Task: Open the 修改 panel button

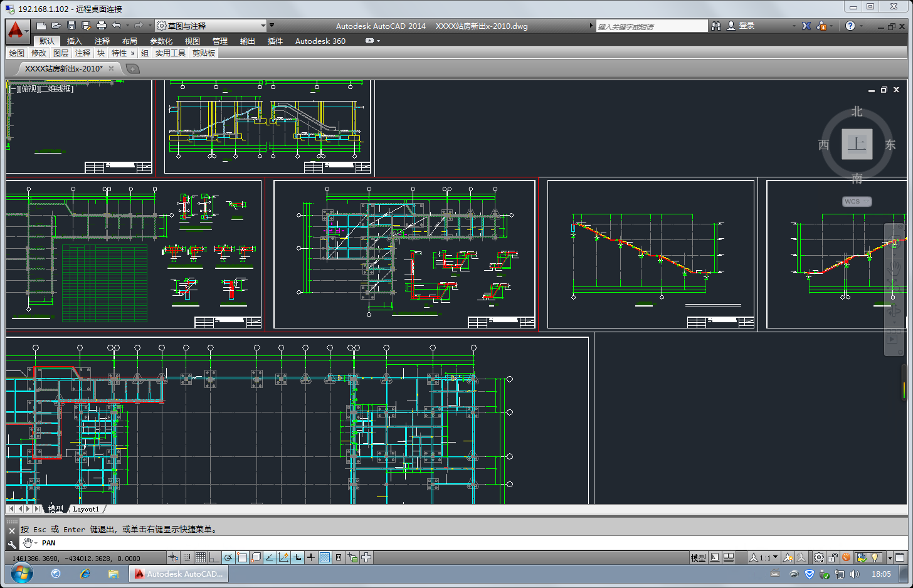Action: coord(39,53)
